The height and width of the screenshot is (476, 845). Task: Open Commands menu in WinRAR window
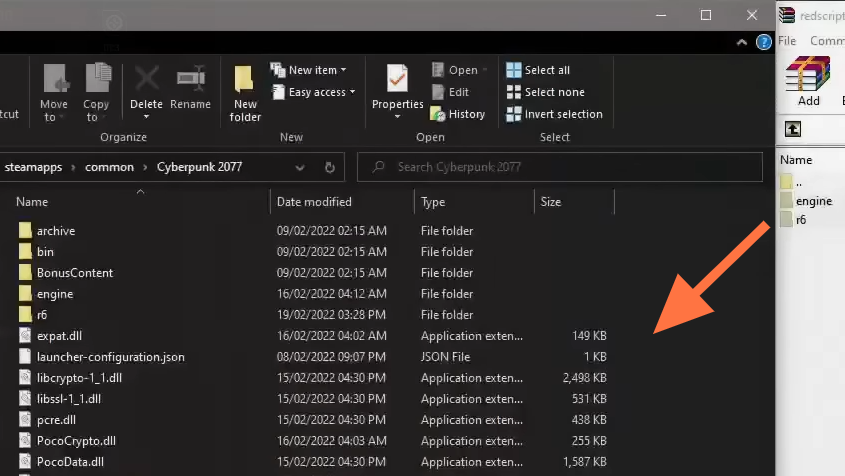point(827,41)
